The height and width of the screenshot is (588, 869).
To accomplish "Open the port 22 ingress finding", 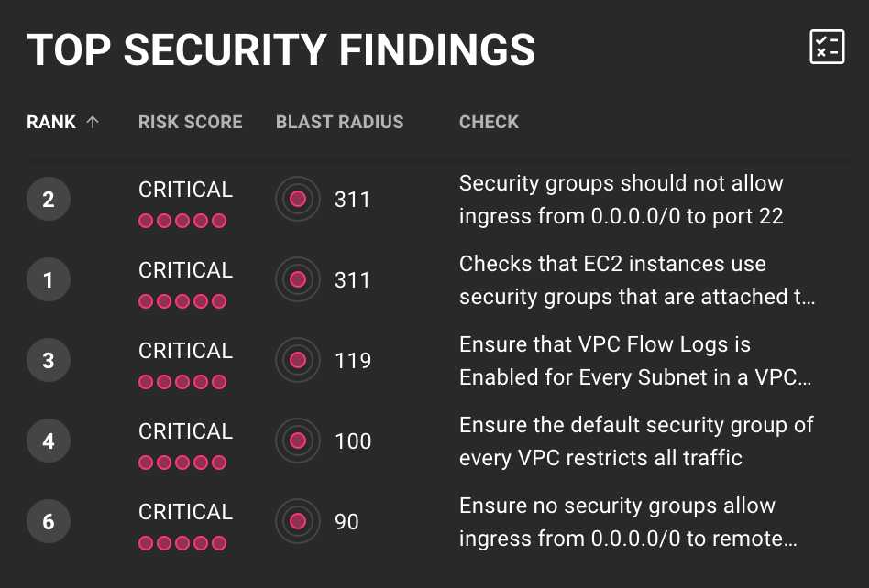I will point(621,200).
